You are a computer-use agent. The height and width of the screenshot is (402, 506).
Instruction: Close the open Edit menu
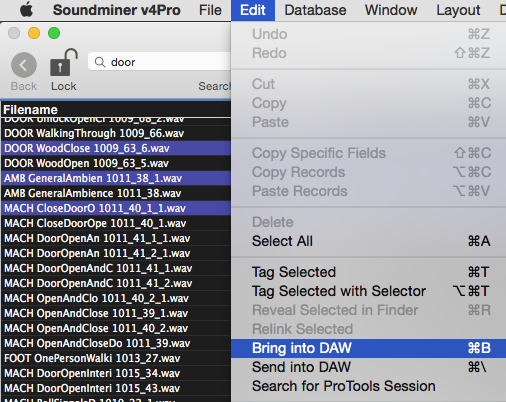pos(253,10)
